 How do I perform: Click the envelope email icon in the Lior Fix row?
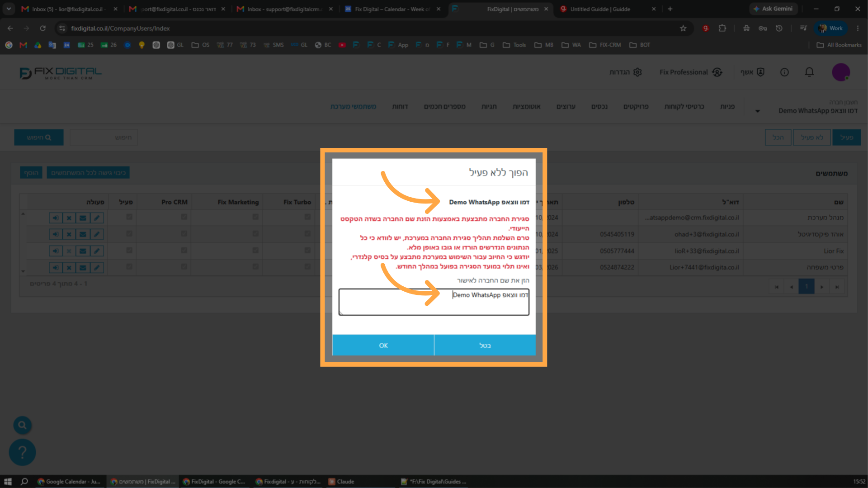tap(83, 251)
